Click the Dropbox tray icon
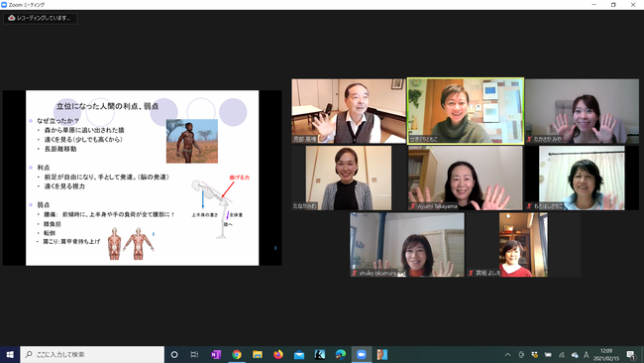644x363 pixels. [x=534, y=355]
